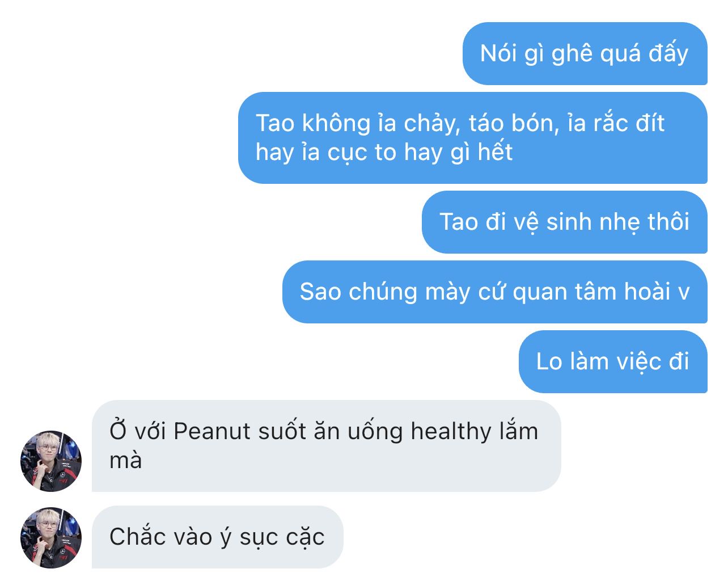The height and width of the screenshot is (581, 728).
Task: Select the "Tao đi vệ sinh nhẹ thôi" bubble
Action: point(565,222)
